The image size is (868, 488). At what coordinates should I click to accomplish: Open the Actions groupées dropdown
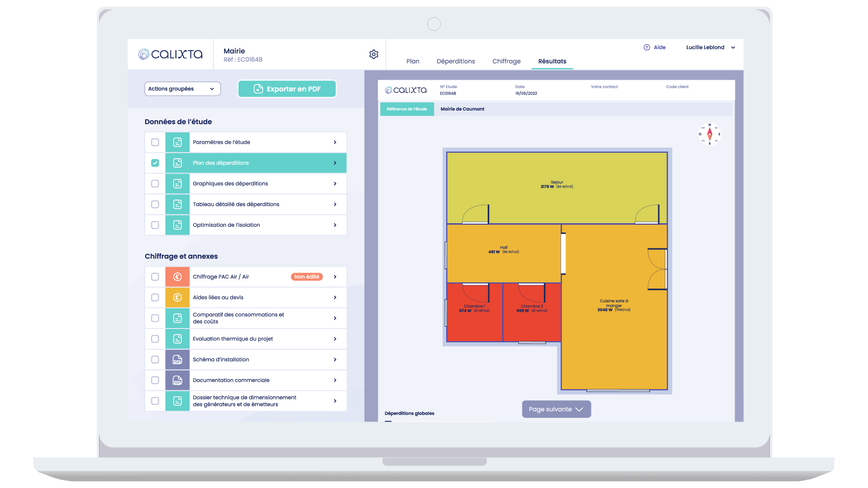coord(182,89)
